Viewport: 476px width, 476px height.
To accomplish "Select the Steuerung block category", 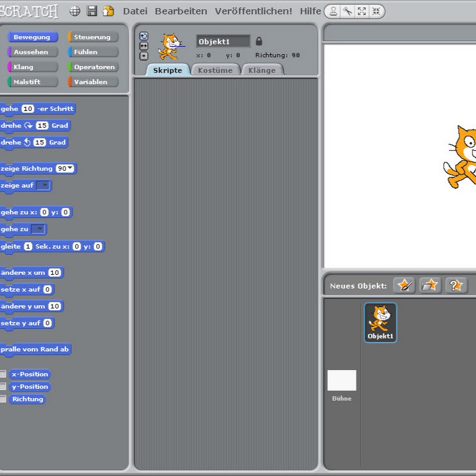I will (93, 37).
